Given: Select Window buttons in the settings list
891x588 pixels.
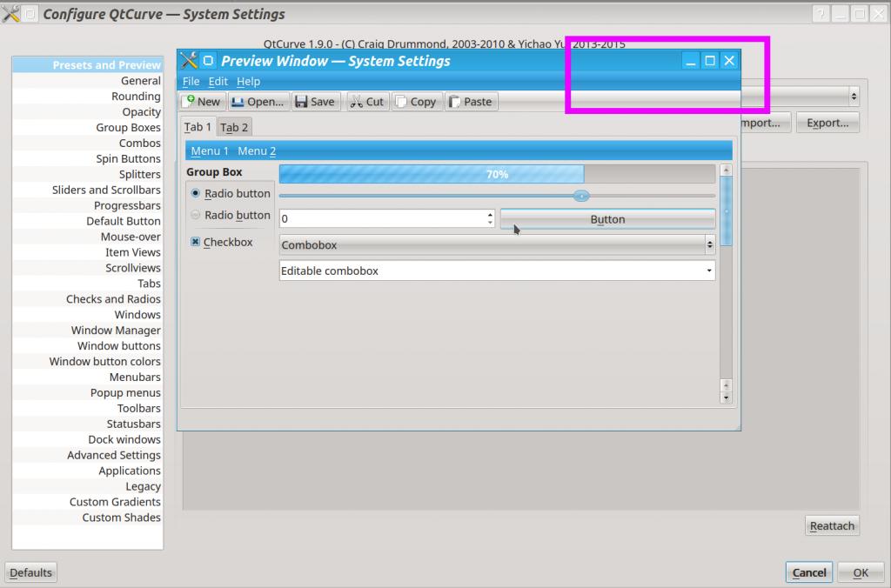Looking at the screenshot, I should [119, 345].
